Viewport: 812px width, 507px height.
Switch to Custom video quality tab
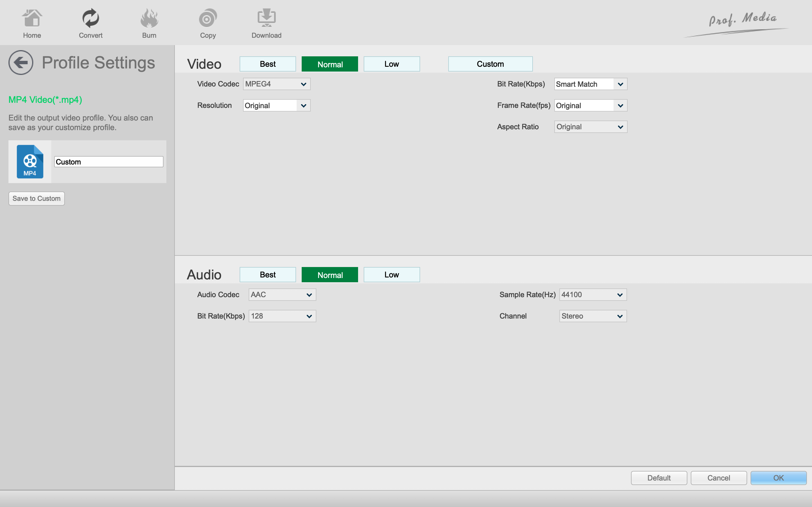coord(490,64)
